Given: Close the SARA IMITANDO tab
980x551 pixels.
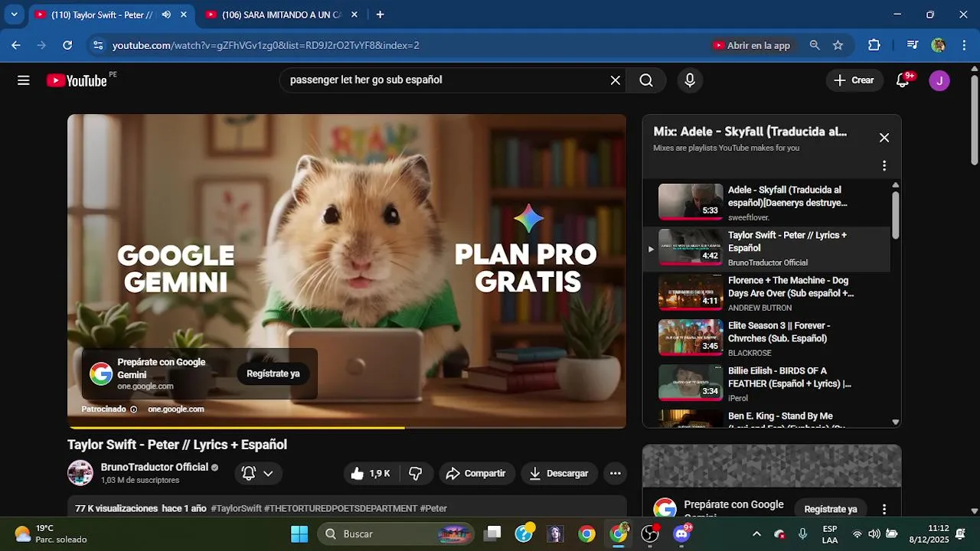Looking at the screenshot, I should click(354, 15).
